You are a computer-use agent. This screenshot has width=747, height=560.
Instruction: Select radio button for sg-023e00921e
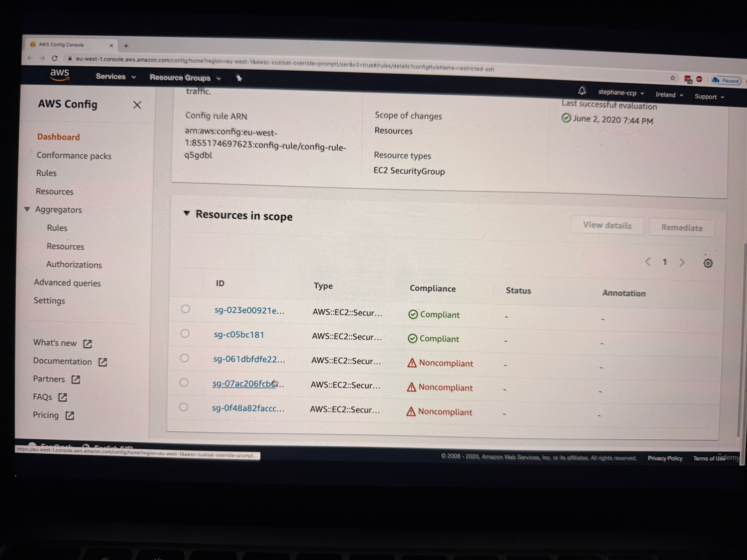point(185,309)
